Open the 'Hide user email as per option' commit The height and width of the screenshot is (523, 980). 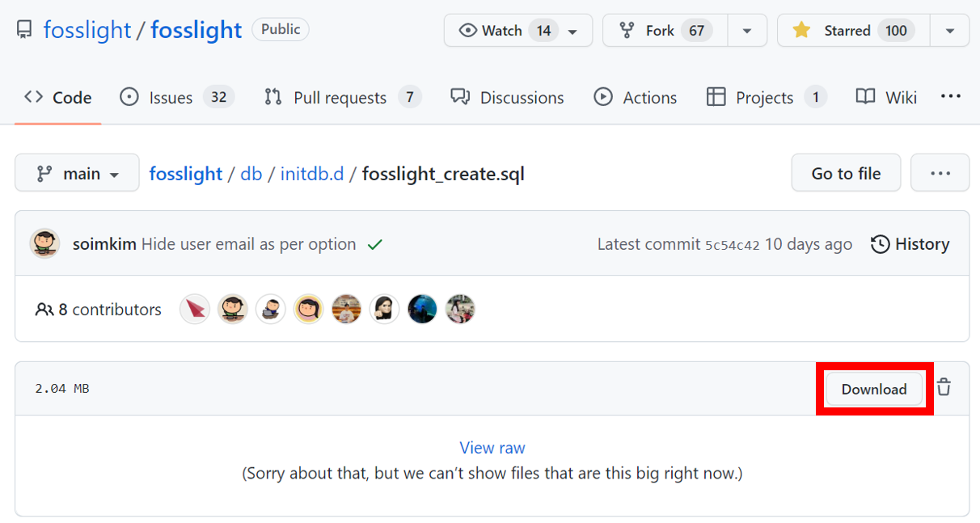coord(249,244)
